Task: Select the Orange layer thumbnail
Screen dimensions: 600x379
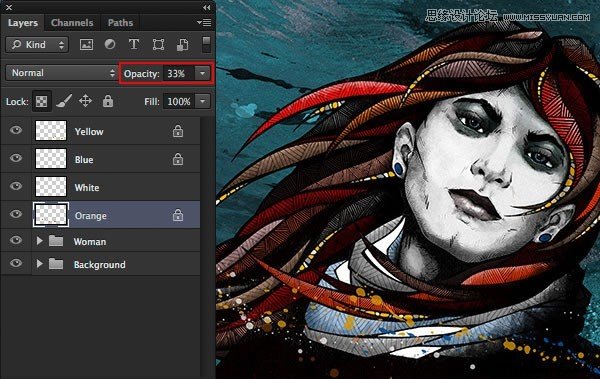Action: pos(51,214)
